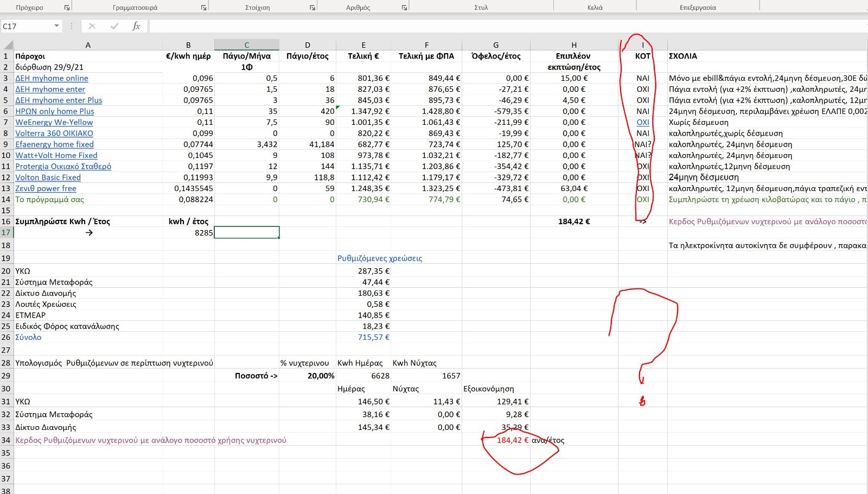This screenshot has width=868, height=494.
Task: Click the 'Συμπληρώστε Kwh / Έτος' cell
Action: click(x=88, y=221)
